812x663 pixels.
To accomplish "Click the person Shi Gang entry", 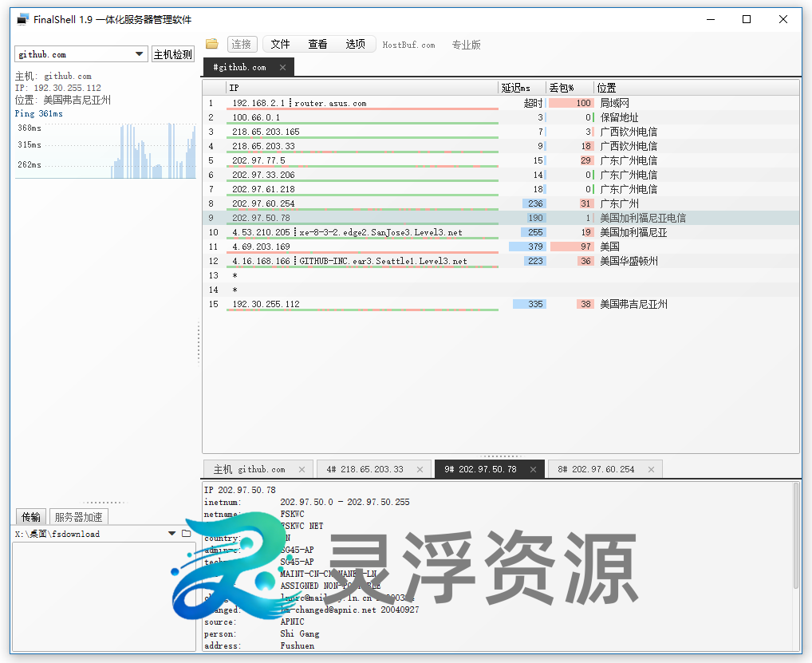I will pyautogui.click(x=300, y=633).
